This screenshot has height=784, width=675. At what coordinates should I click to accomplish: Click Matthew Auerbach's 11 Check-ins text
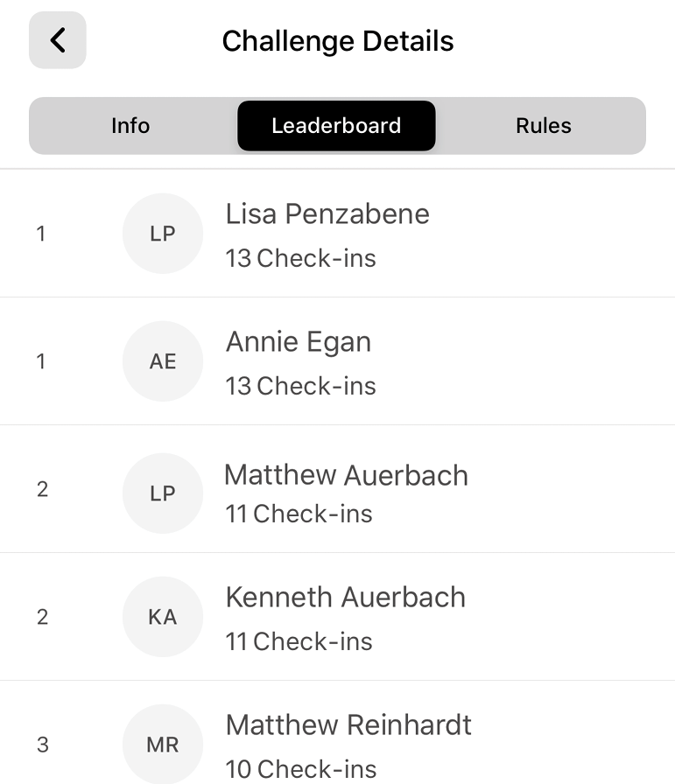[299, 514]
